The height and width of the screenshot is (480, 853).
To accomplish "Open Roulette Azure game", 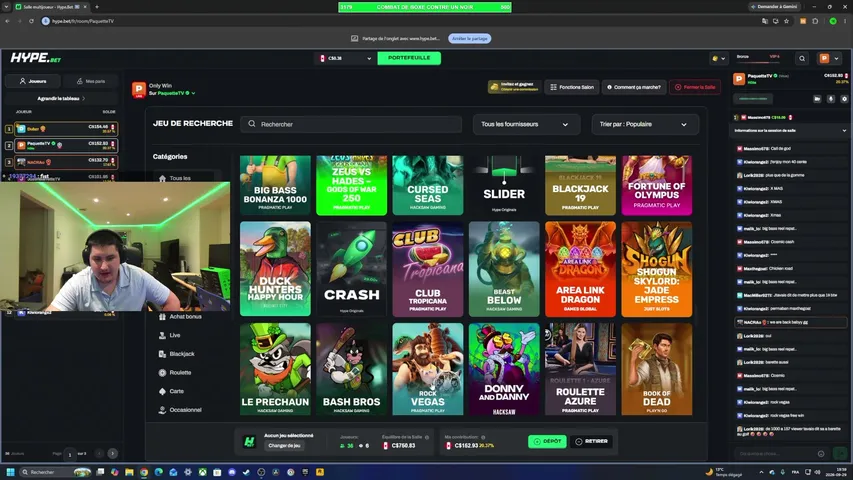I will (580, 369).
